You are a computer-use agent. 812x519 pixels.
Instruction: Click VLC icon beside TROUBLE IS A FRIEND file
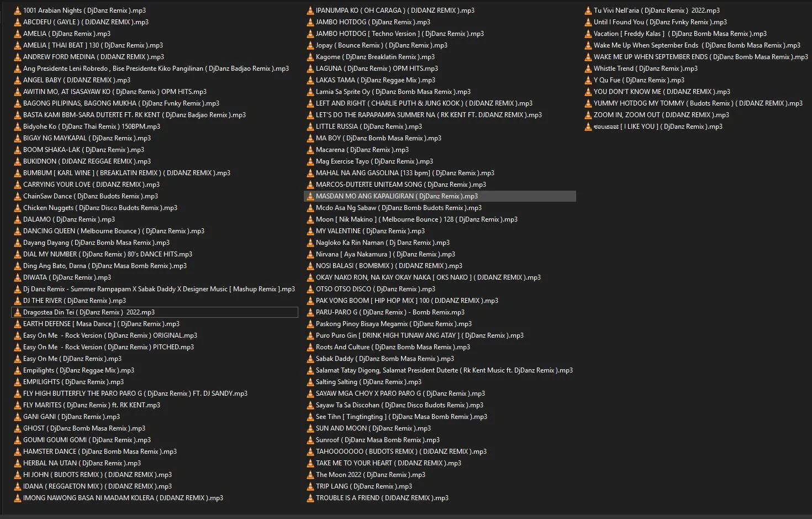[x=310, y=498]
